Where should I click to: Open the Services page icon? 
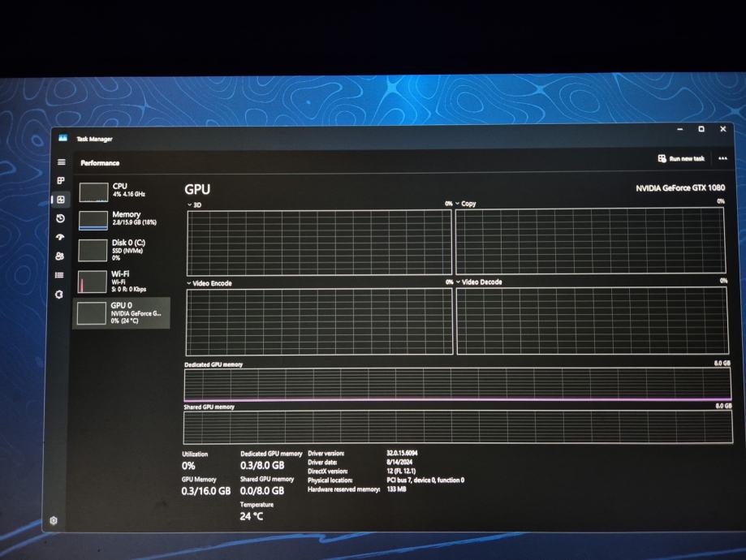pyautogui.click(x=59, y=295)
